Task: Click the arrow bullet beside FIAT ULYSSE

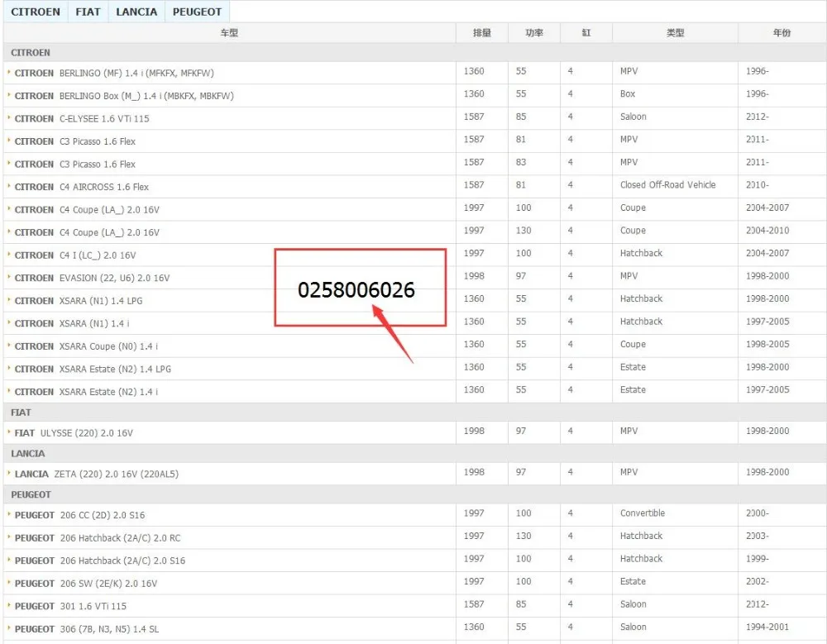Action: tap(9, 432)
